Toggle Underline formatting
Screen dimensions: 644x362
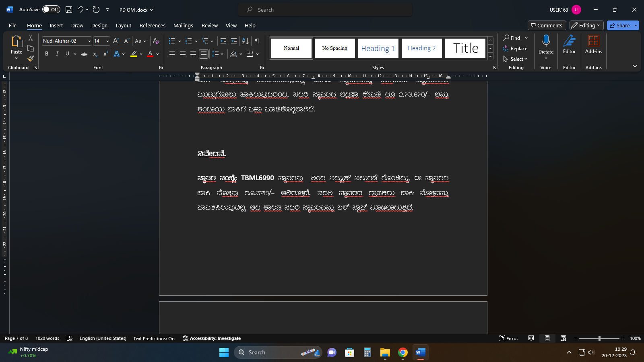pos(67,54)
